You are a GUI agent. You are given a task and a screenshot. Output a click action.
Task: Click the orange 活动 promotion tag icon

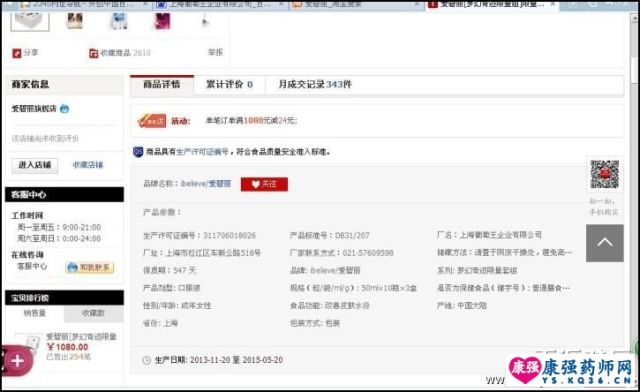[x=152, y=121]
